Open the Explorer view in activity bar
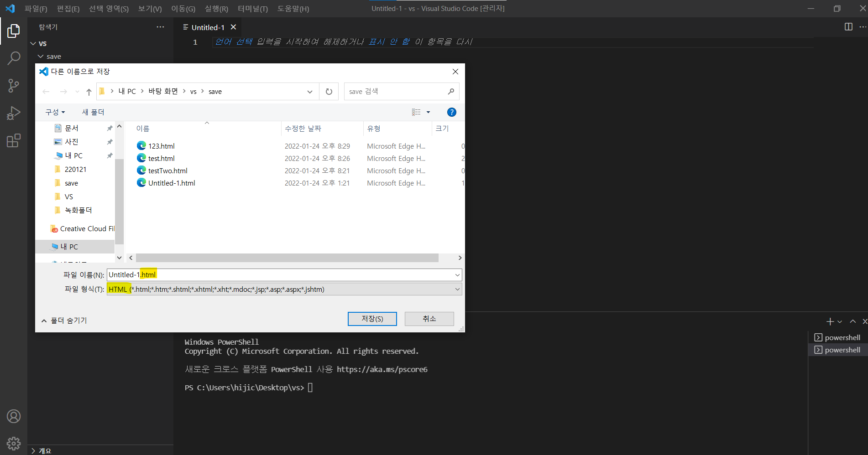868x455 pixels. click(x=14, y=31)
